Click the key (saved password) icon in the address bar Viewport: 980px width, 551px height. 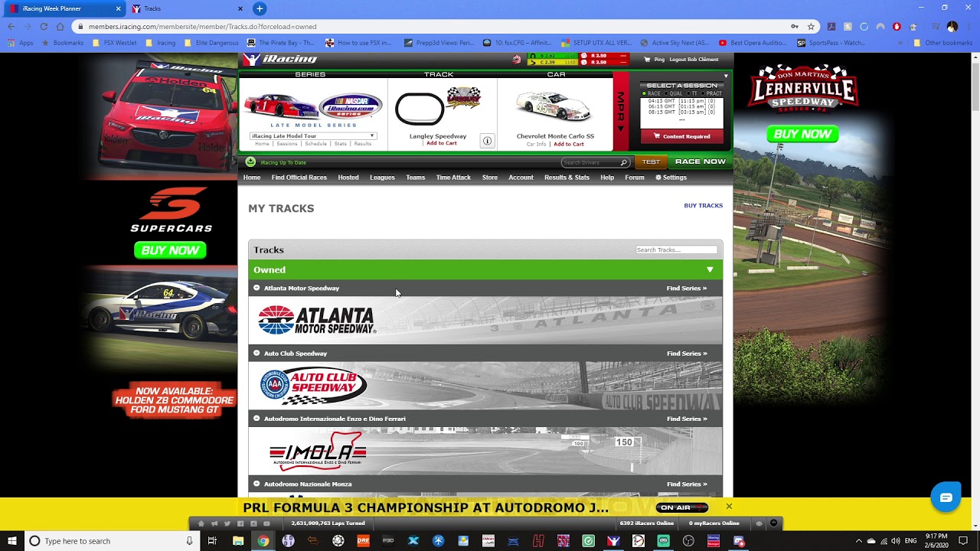tap(795, 27)
